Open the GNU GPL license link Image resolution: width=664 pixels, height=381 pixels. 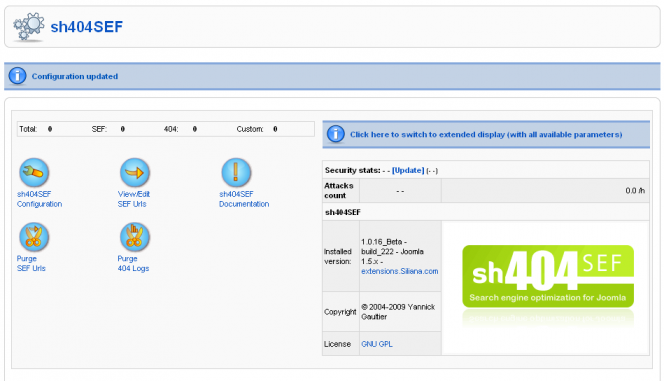tap(376, 344)
